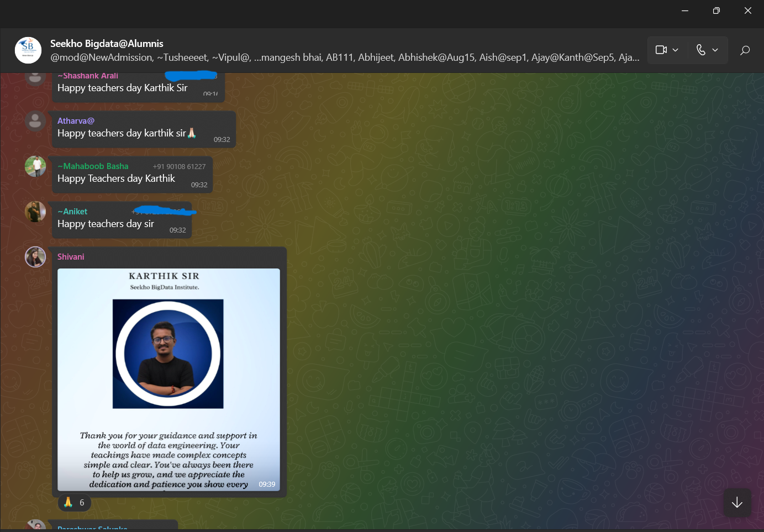Start a video call with the group
Image resolution: width=764 pixels, height=532 pixels.
[661, 50]
